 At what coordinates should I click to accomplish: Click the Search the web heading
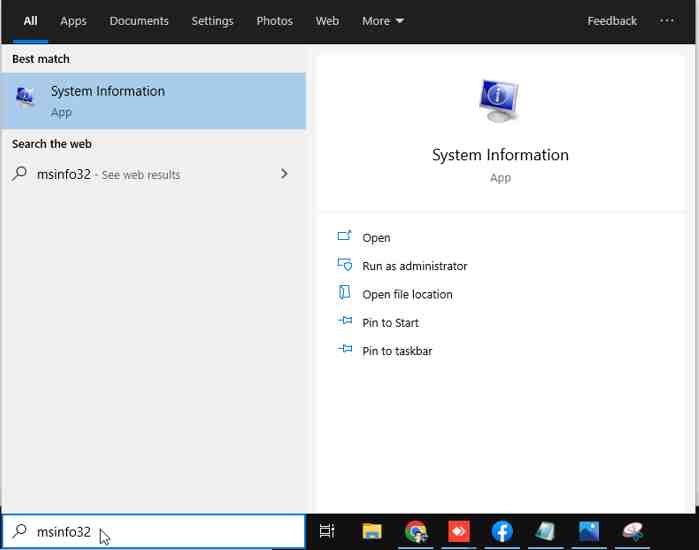(x=52, y=144)
